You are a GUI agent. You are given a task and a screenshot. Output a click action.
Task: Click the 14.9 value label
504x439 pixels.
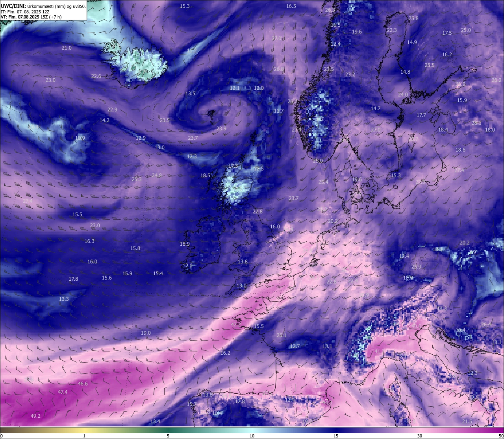click(412, 42)
